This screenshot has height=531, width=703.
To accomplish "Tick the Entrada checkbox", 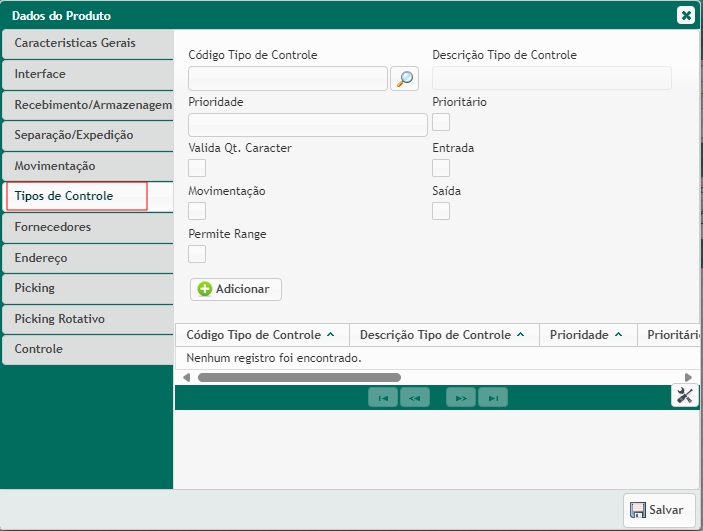I will click(441, 168).
